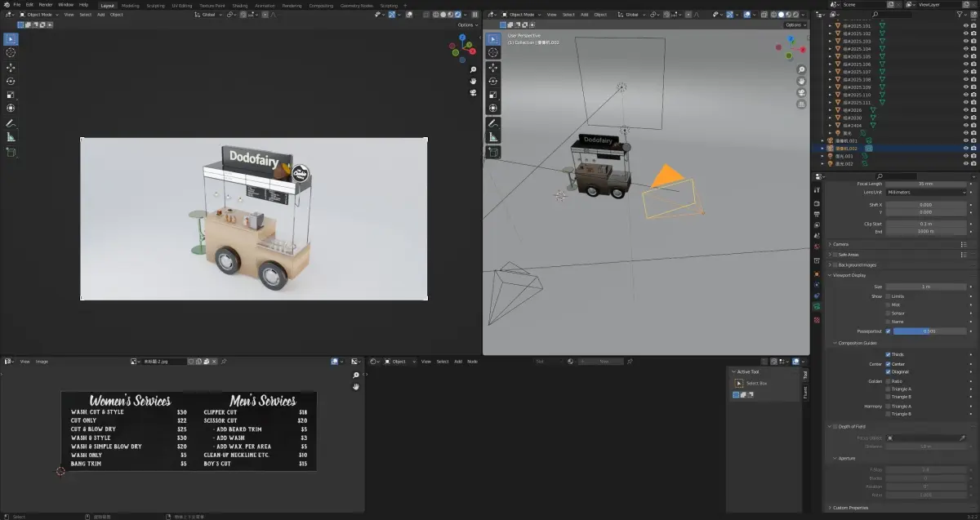Expand the Camera panel section
This screenshot has height=520, width=980.
[x=840, y=244]
